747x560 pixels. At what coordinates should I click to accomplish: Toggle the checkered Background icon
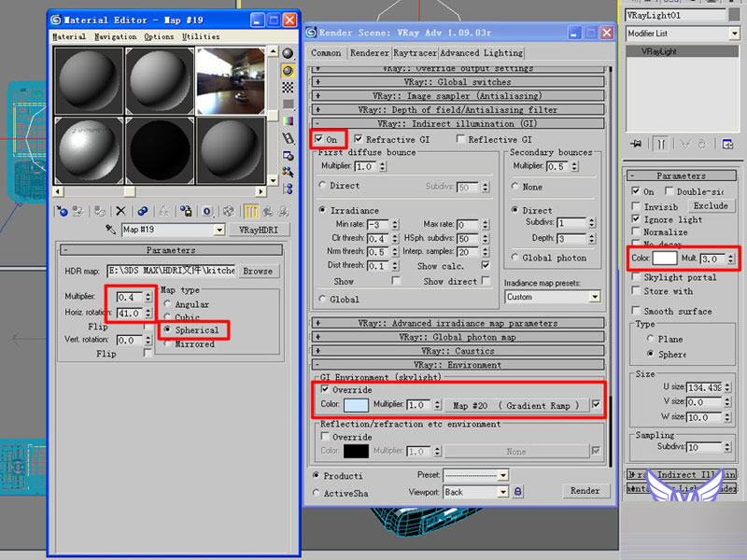(288, 87)
